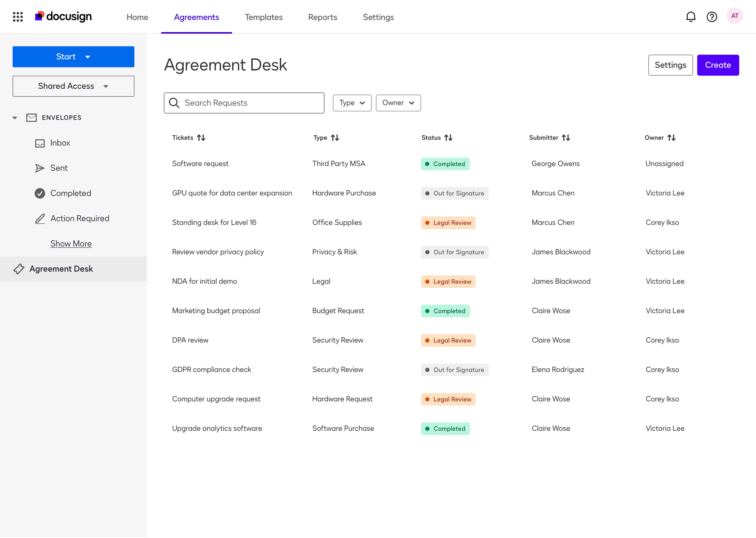Open the help question mark icon
Viewport: 756px width, 538px height.
pyautogui.click(x=711, y=17)
